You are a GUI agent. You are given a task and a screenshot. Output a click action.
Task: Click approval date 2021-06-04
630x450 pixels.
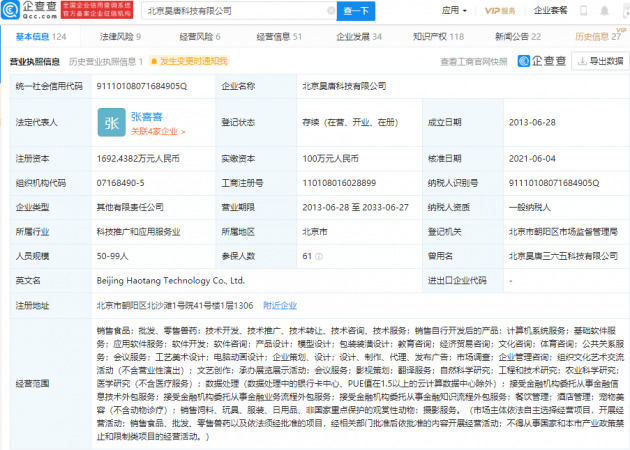click(532, 159)
